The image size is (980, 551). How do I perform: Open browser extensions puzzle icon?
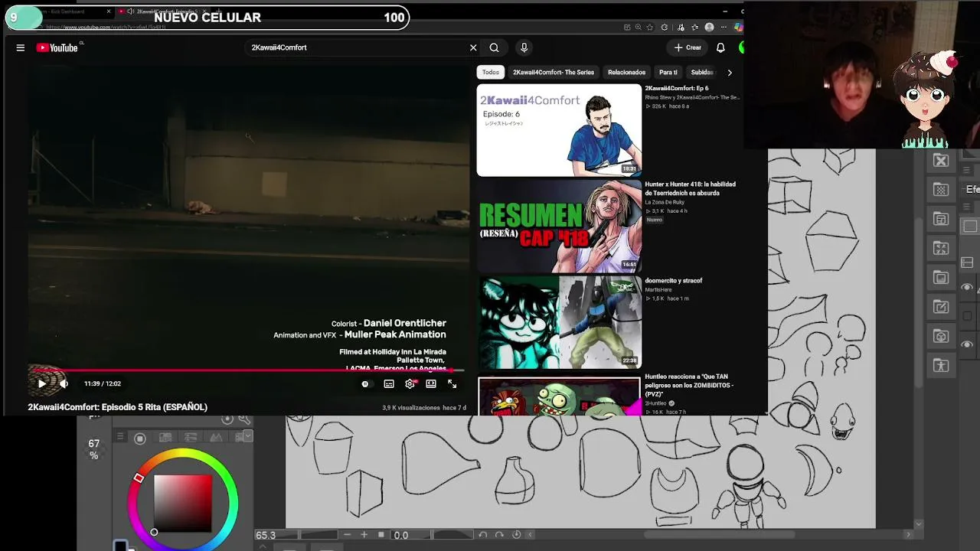[x=664, y=28]
